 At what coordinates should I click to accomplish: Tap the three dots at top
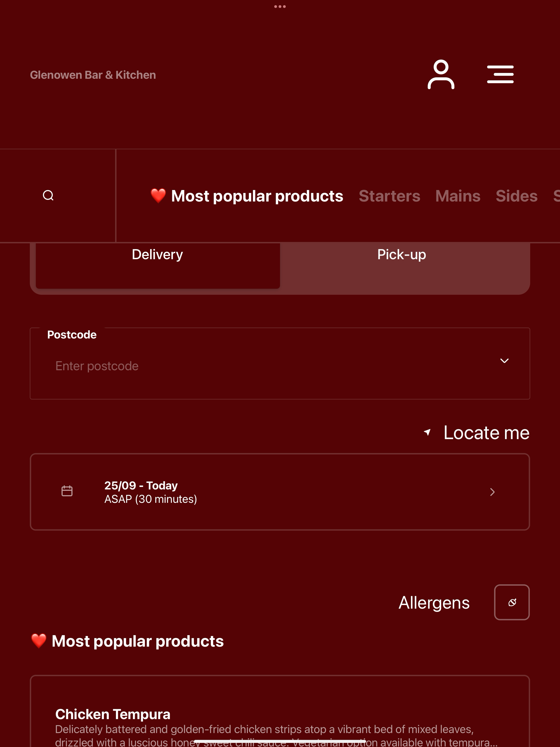click(280, 6)
